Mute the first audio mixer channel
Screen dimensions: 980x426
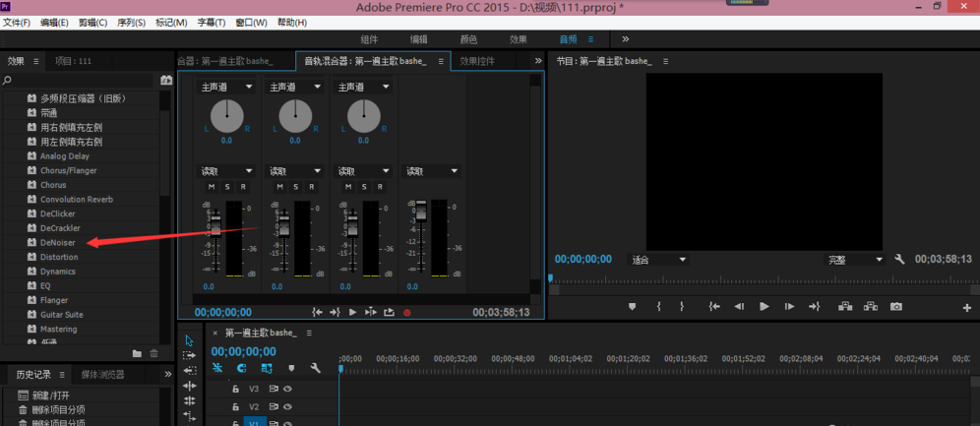(211, 187)
